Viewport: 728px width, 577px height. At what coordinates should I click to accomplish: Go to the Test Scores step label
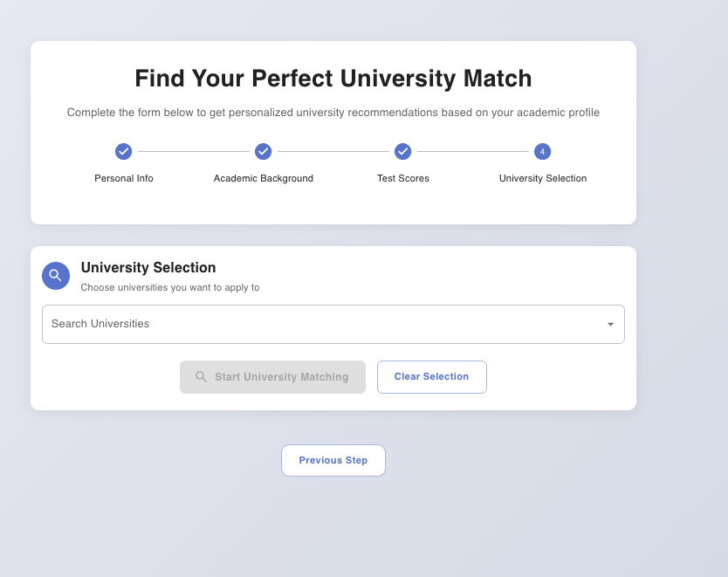403,178
